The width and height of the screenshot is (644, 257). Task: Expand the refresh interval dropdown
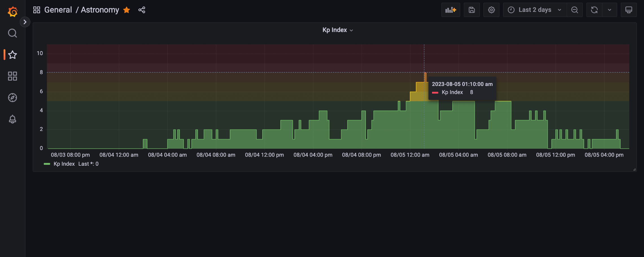point(609,10)
